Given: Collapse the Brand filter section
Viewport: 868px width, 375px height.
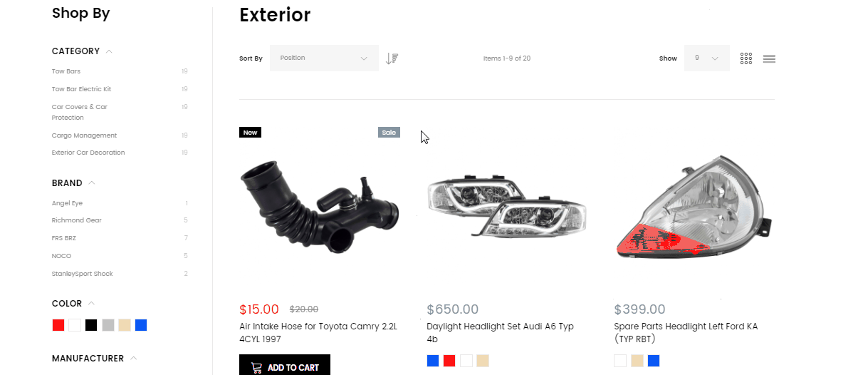Looking at the screenshot, I should pos(92,183).
